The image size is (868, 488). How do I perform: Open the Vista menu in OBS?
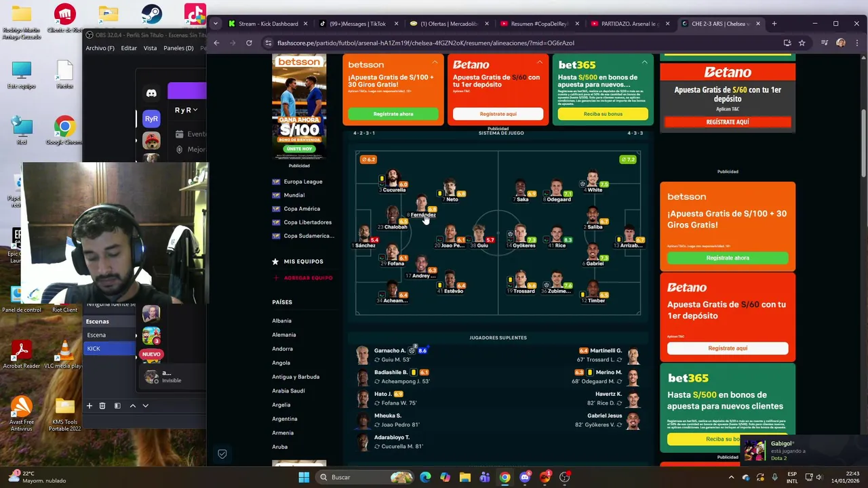point(150,48)
